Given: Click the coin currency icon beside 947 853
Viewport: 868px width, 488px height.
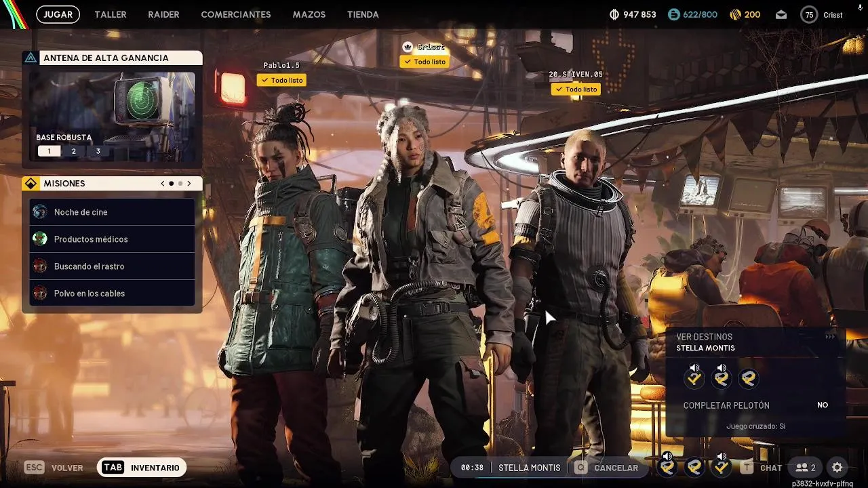Looking at the screenshot, I should pyautogui.click(x=615, y=14).
